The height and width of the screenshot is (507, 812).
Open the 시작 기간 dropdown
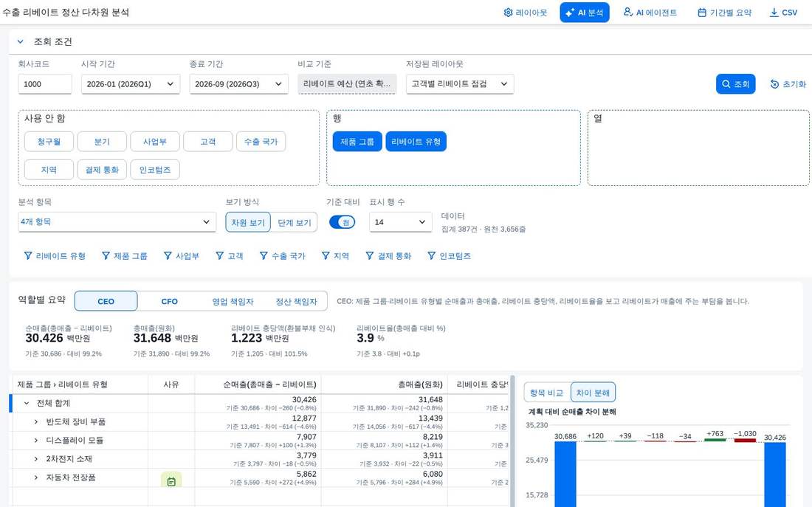[x=131, y=84]
